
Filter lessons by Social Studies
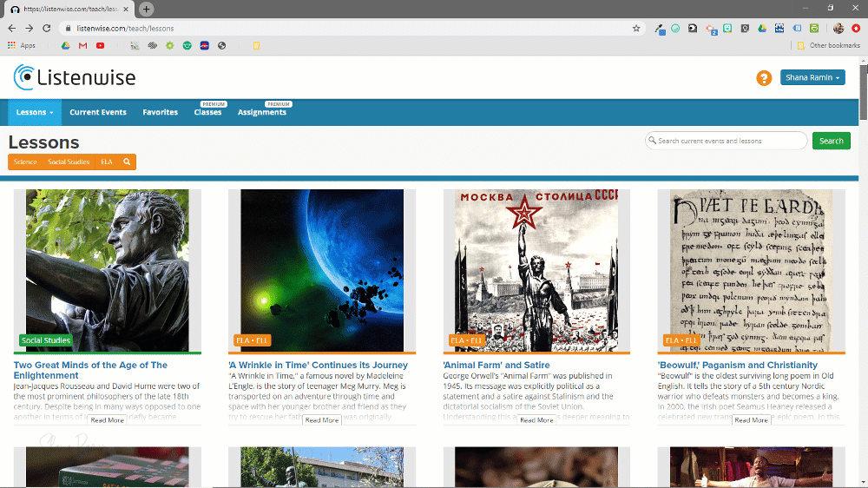click(x=69, y=162)
